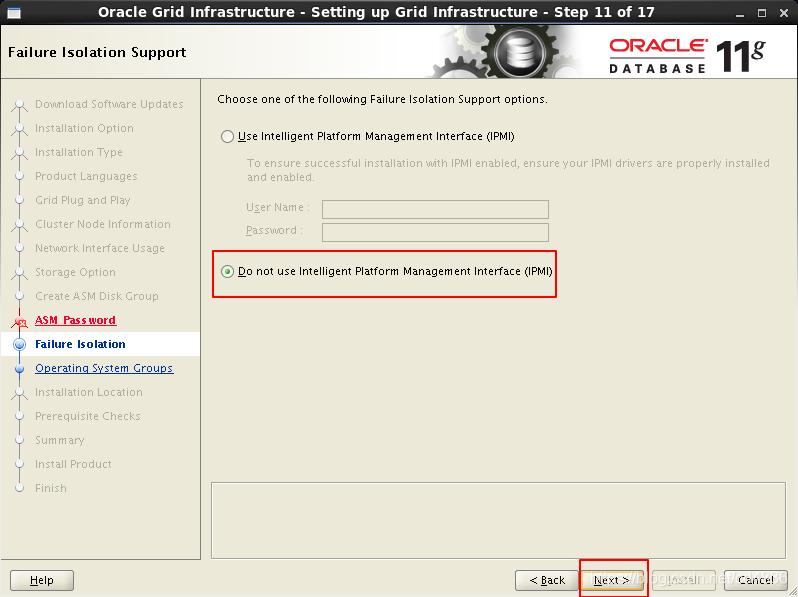
Task: Click Create ASM Disk Group step
Action: pyautogui.click(x=97, y=296)
